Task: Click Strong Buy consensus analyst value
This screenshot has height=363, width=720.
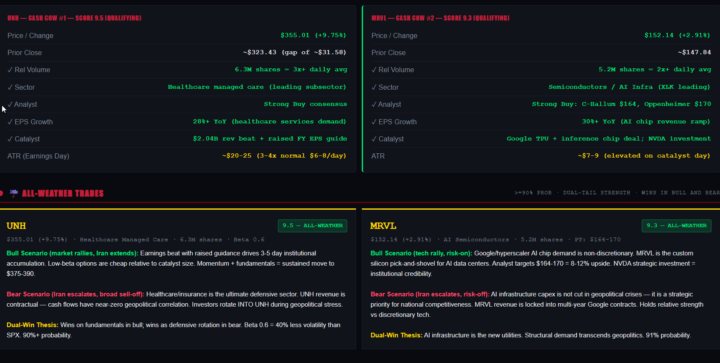Action: (305, 104)
